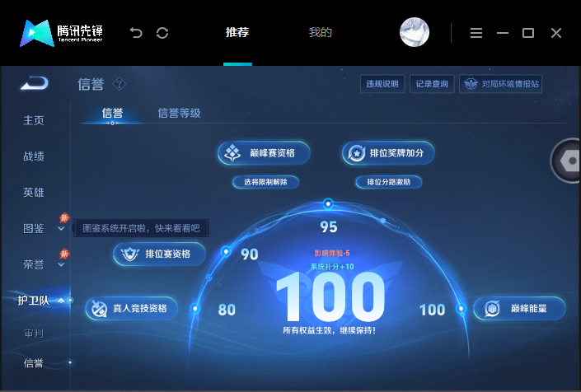Image resolution: width=581 pixels, height=392 pixels.
Task: Click the 90 node on score arc
Action: (x=226, y=252)
